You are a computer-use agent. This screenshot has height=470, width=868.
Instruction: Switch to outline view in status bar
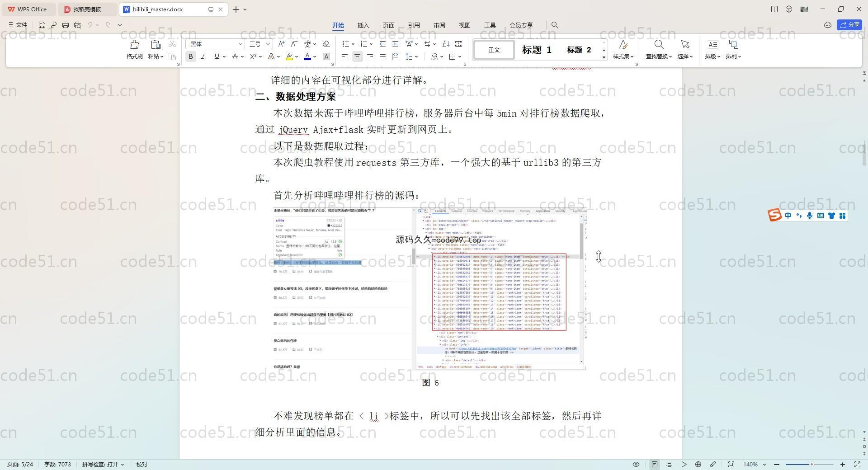coord(669,465)
